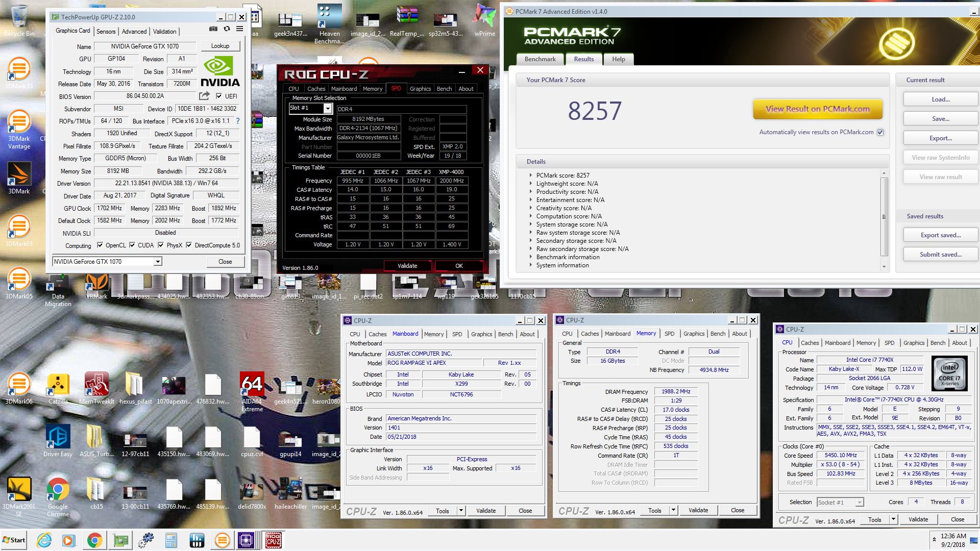Click the purple CPU-Z taskbar icon

coord(246,540)
